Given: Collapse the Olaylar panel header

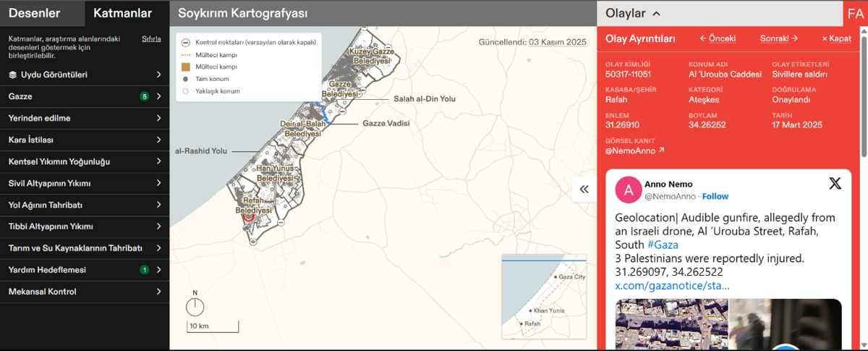Looking at the screenshot, I should coord(633,13).
